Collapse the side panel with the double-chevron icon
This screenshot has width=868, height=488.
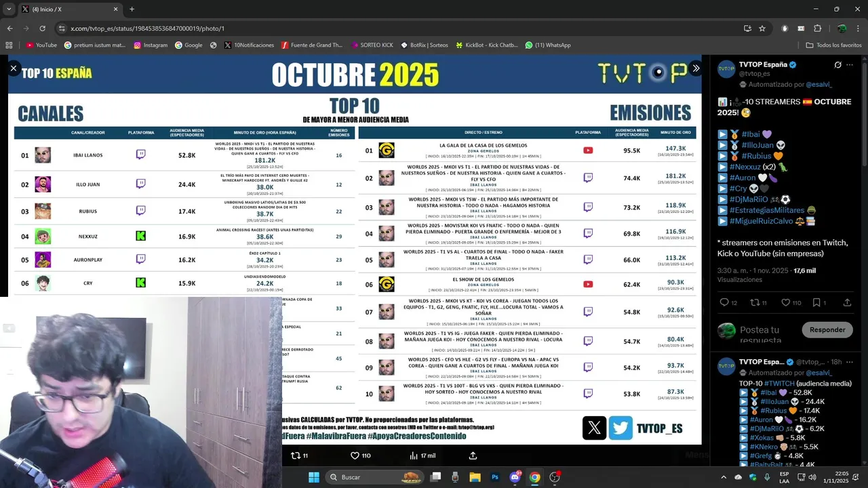[696, 68]
